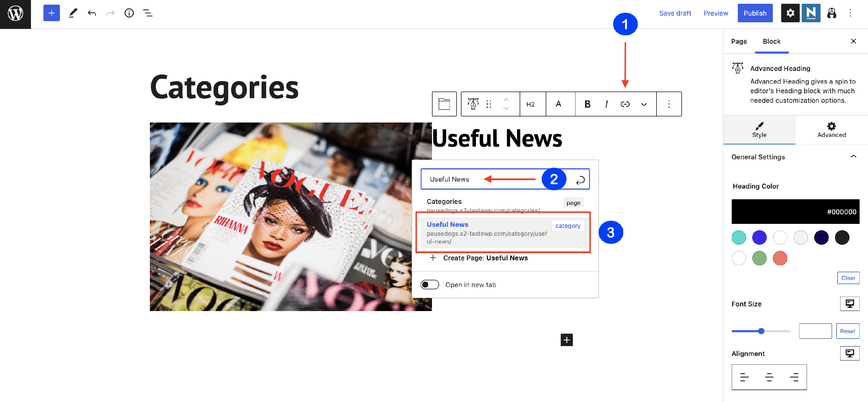The width and height of the screenshot is (868, 402).
Task: Collapse the General Settings section
Action: pos(853,156)
